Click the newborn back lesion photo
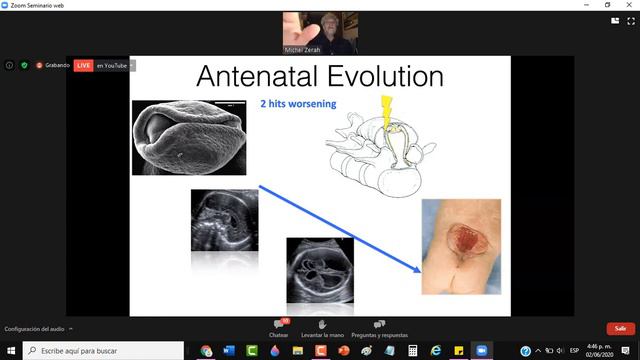640x360 pixels. pyautogui.click(x=461, y=247)
